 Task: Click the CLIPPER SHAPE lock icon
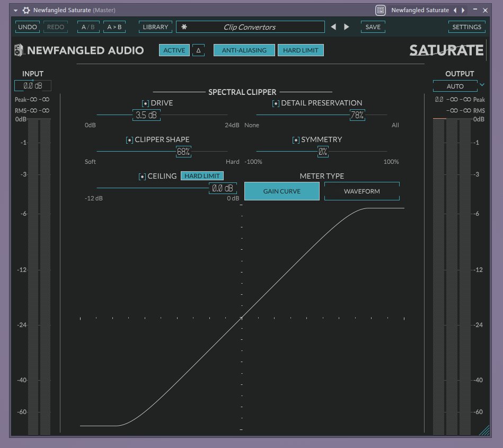[x=129, y=140]
